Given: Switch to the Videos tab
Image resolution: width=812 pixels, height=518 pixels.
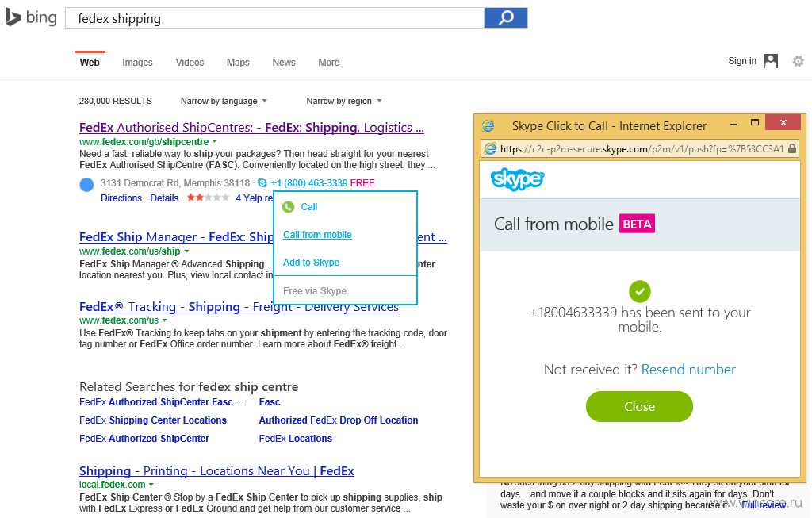Looking at the screenshot, I should (x=190, y=63).
